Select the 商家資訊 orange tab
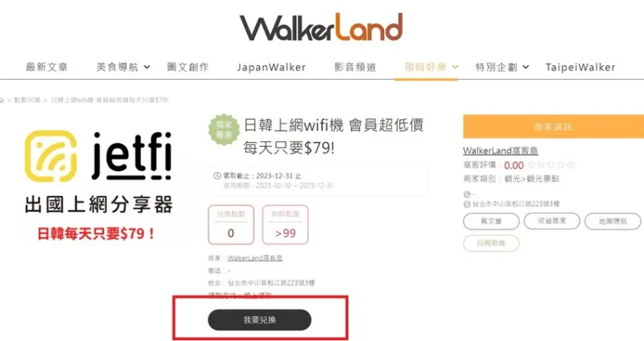Image resolution: width=644 pixels, height=341 pixels. pyautogui.click(x=553, y=127)
